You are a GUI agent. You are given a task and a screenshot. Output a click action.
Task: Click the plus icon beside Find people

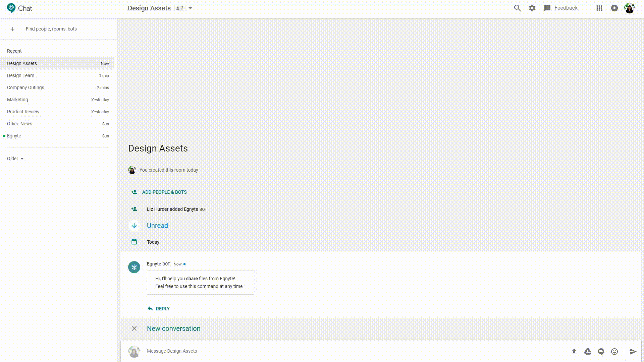[x=12, y=29]
